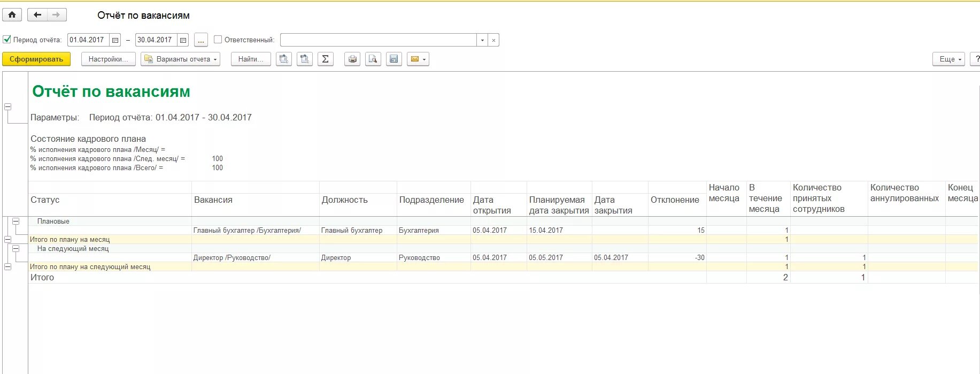Select Планируемая дата закрытия column header

559,205
